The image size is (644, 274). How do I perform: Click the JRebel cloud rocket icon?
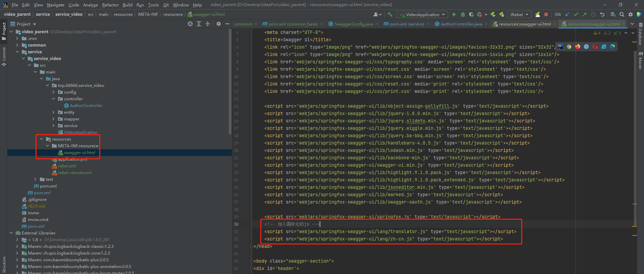coord(538,14)
